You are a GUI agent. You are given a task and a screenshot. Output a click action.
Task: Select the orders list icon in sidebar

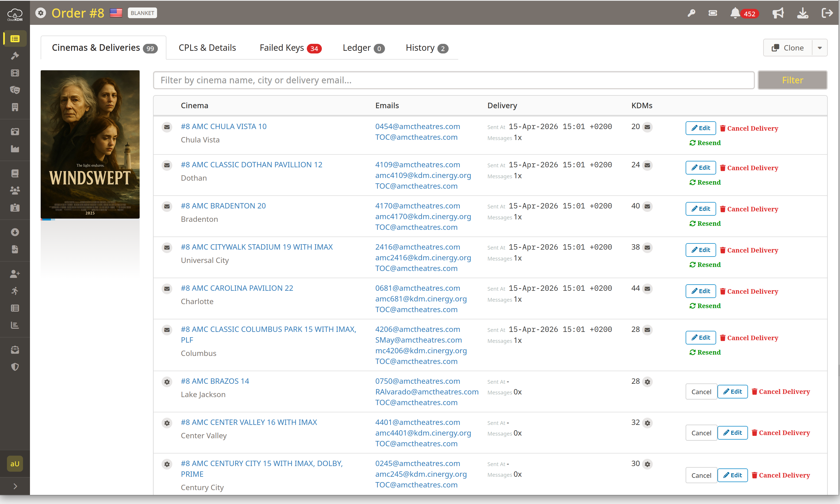15,39
